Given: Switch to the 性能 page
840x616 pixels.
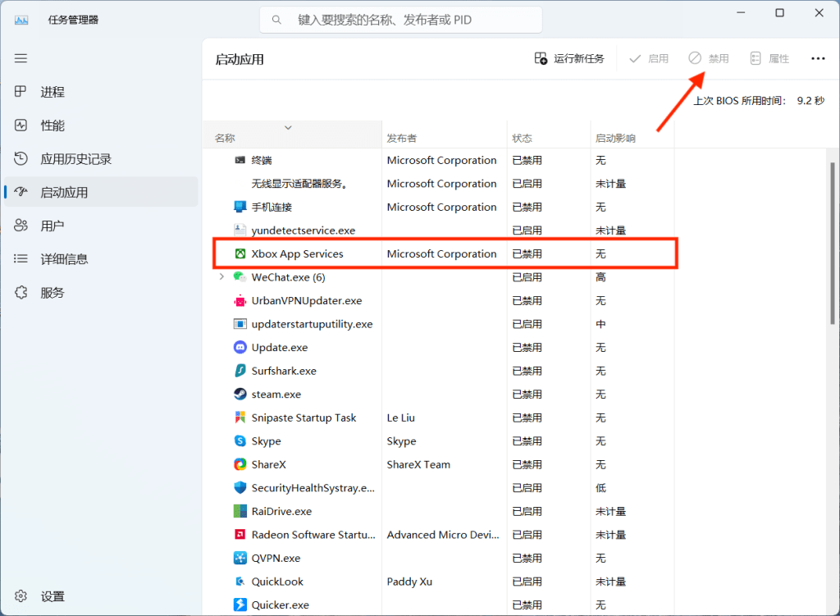Looking at the screenshot, I should (101, 125).
